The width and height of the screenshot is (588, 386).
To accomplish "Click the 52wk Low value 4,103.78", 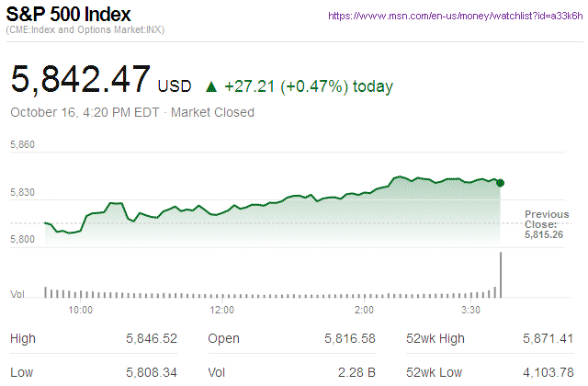I will click(x=548, y=372).
